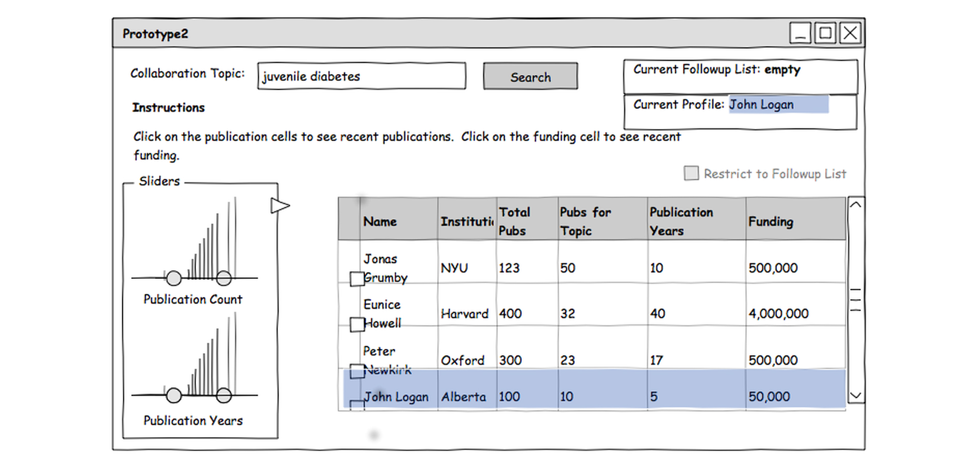
Task: Open Eunice Howell's funding cell 4,000,000
Action: pyautogui.click(x=778, y=313)
